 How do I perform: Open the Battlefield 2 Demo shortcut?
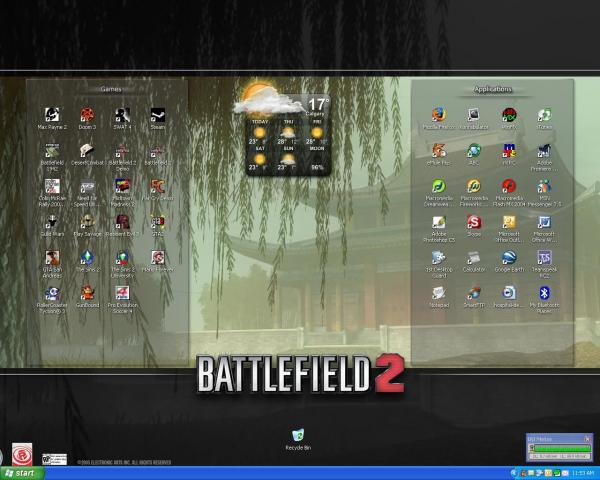click(x=122, y=151)
